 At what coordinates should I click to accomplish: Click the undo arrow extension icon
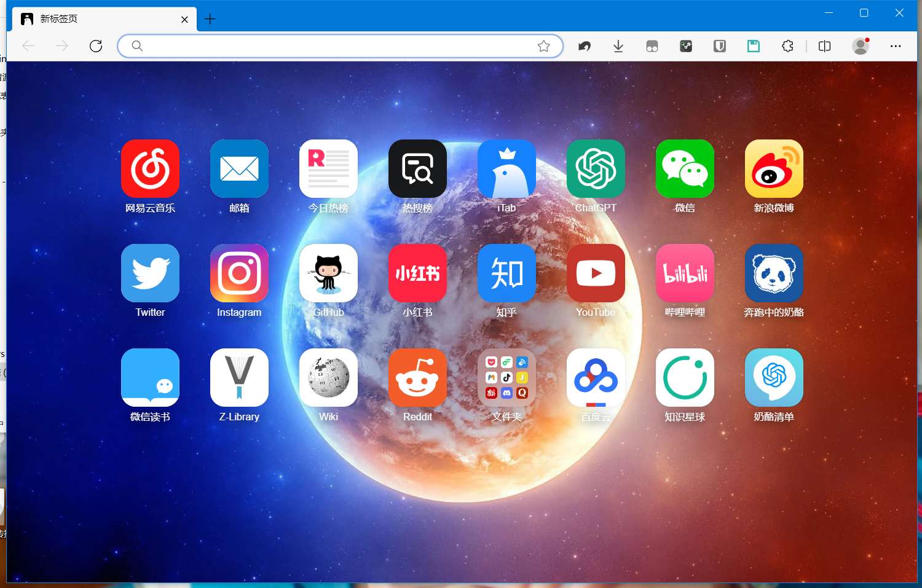coord(585,46)
